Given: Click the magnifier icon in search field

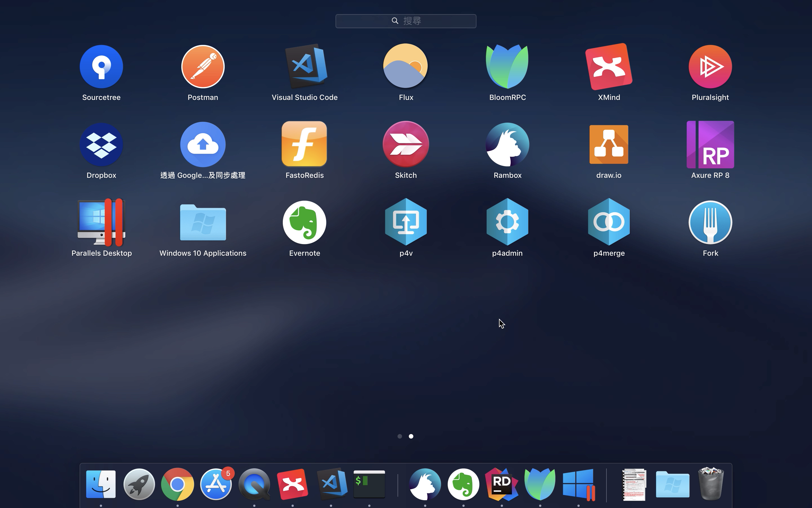Looking at the screenshot, I should pos(395,21).
